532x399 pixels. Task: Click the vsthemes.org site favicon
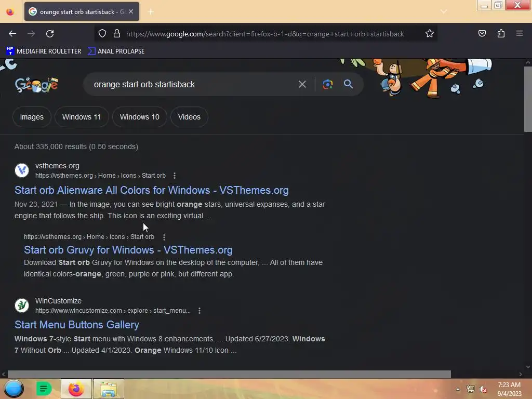click(22, 170)
